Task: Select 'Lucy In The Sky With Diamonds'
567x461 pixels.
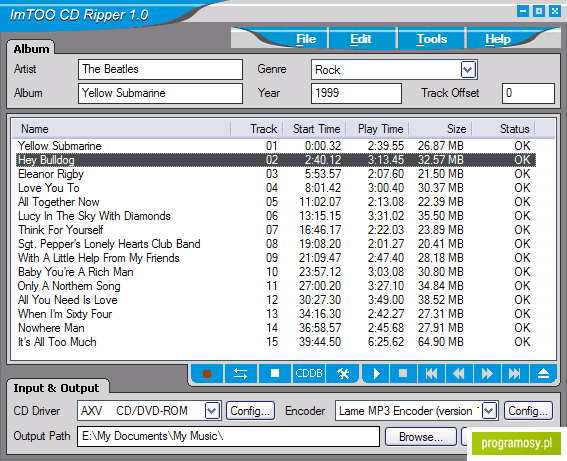Action: coord(276,216)
